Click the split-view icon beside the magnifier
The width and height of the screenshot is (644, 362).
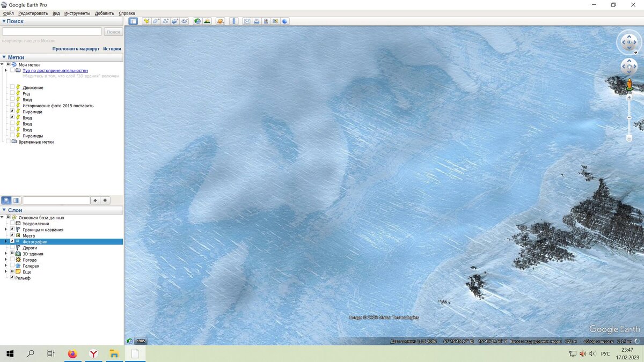pos(16,200)
